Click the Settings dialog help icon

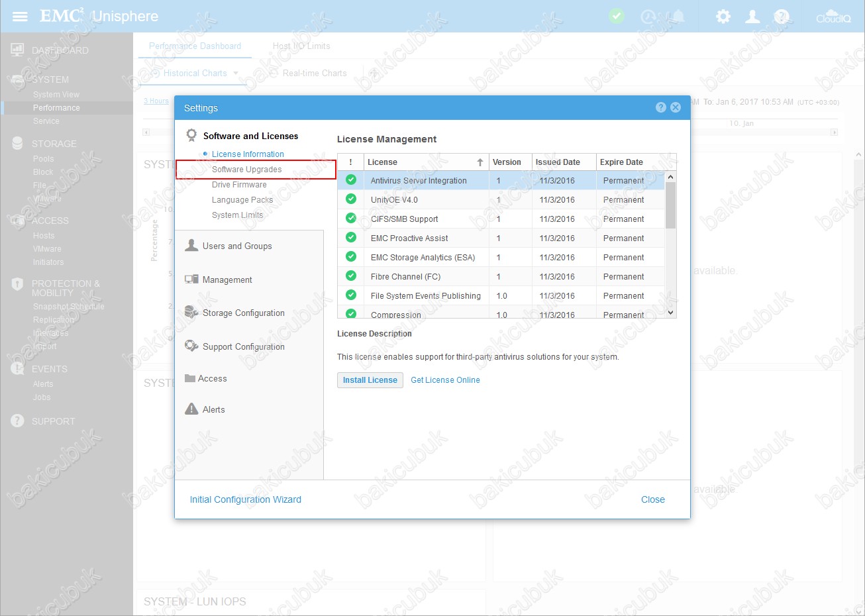[x=660, y=107]
